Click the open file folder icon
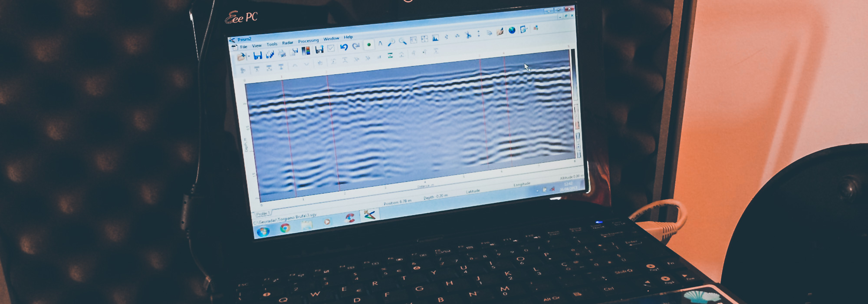868x304 pixels. coord(241,57)
